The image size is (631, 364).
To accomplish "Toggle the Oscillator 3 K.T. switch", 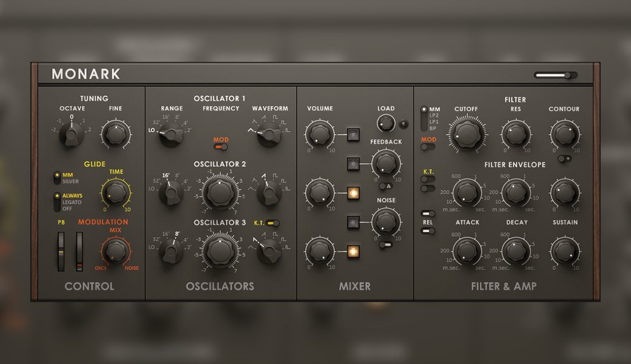I will [x=273, y=223].
